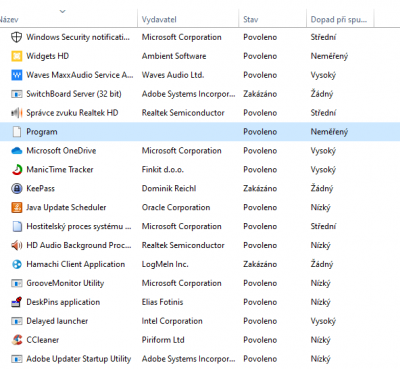The height and width of the screenshot is (369, 400).
Task: Select the Java Update Scheduler entry name
Action: click(x=66, y=207)
